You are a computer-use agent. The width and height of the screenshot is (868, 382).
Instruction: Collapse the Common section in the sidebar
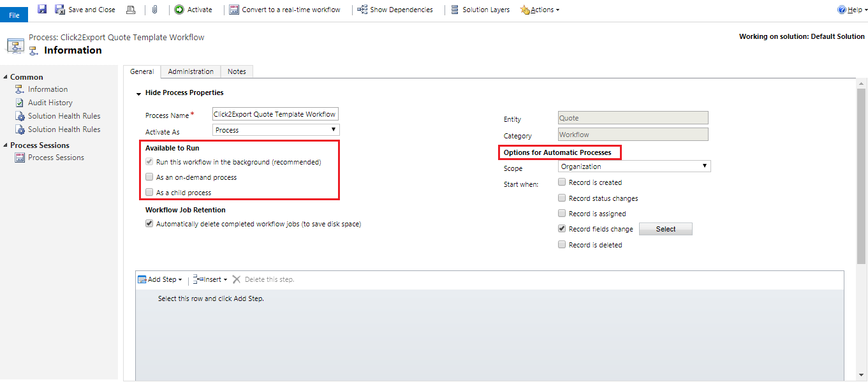(6, 77)
